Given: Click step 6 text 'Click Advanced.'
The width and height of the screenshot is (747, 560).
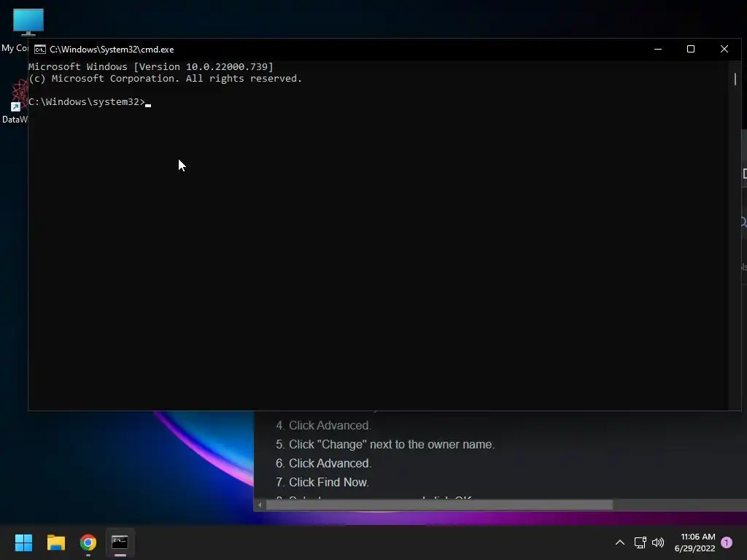Looking at the screenshot, I should 330,463.
